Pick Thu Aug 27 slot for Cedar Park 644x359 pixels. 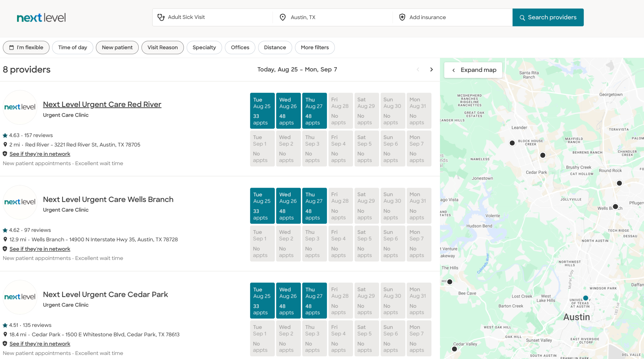314,300
